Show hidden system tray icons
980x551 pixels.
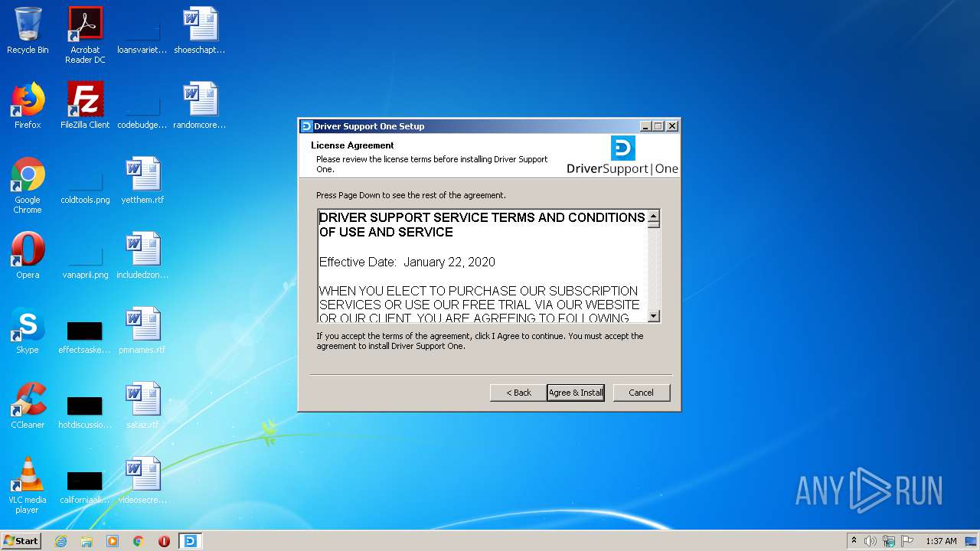[854, 541]
